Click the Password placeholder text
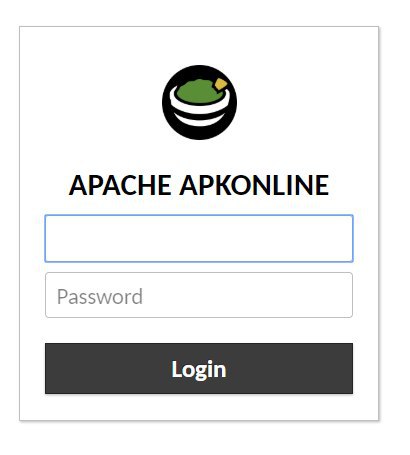This screenshot has height=455, width=410. click(x=100, y=296)
